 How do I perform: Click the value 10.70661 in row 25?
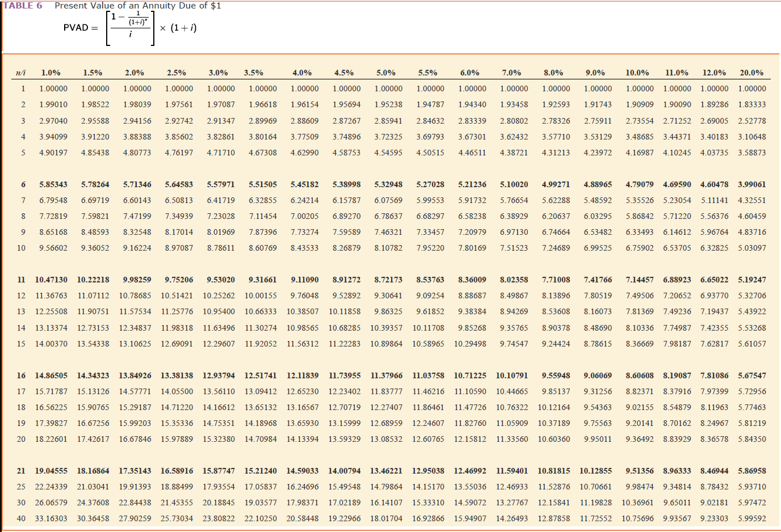(x=596, y=487)
